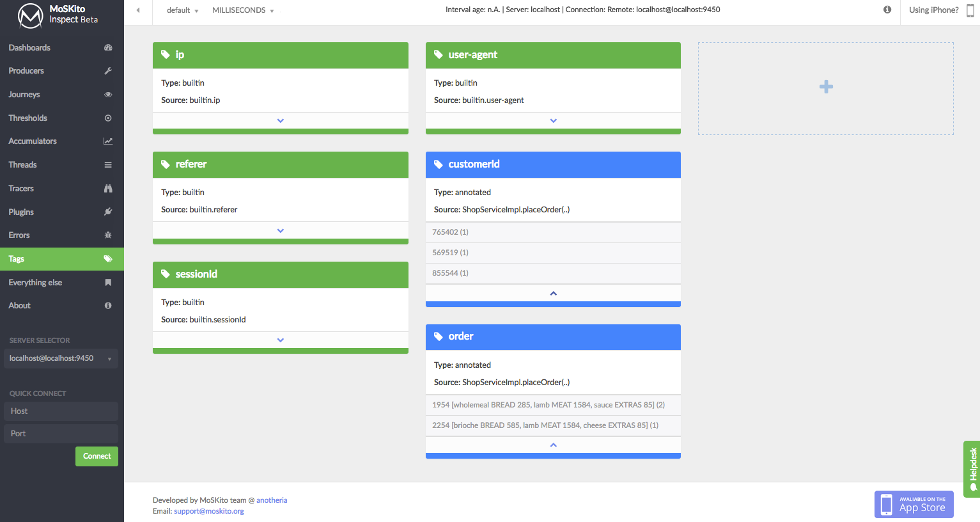Open the App Store badge
Viewport: 980px width, 522px height.
point(914,504)
